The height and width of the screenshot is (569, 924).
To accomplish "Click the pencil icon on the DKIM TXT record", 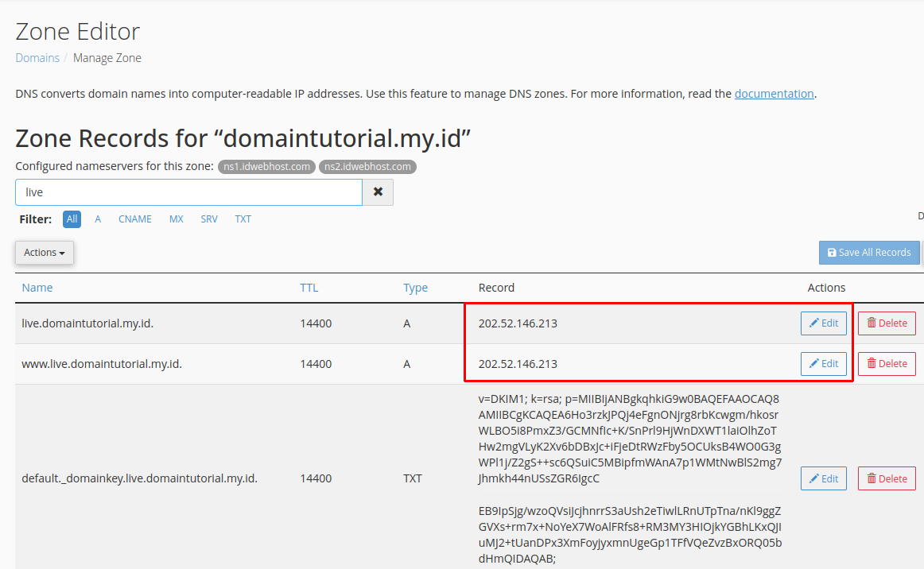I will click(x=816, y=478).
